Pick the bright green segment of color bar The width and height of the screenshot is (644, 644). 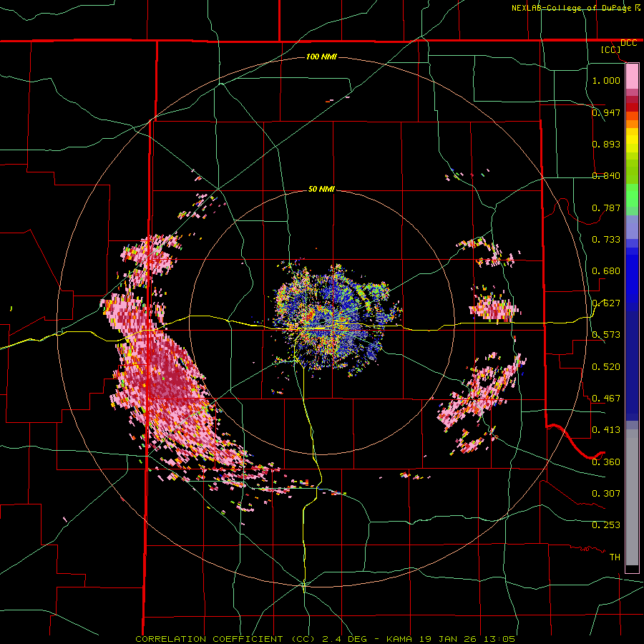click(632, 195)
